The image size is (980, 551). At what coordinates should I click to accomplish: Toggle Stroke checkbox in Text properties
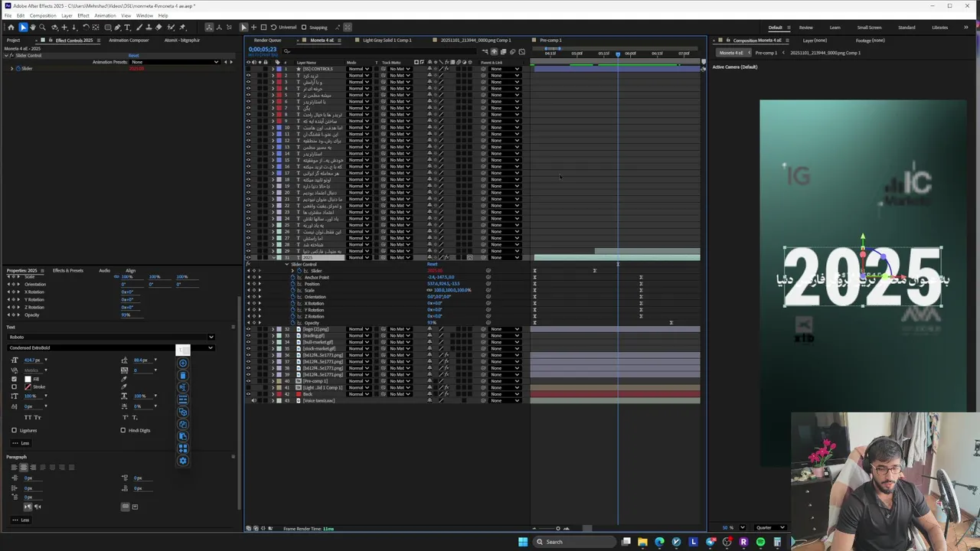click(14, 386)
